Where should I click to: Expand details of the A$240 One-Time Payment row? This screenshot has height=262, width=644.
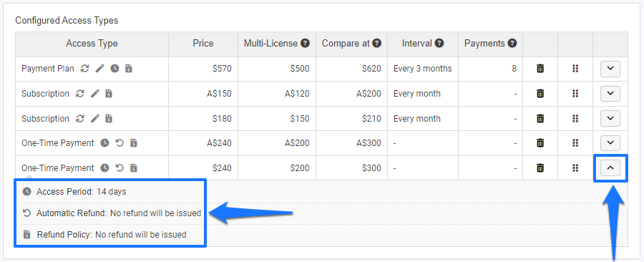610,143
